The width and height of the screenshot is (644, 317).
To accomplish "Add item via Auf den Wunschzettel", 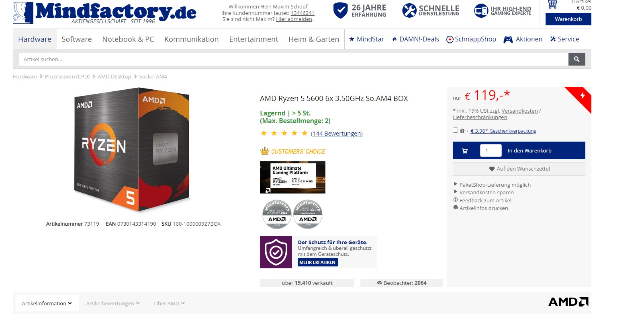I will (519, 169).
